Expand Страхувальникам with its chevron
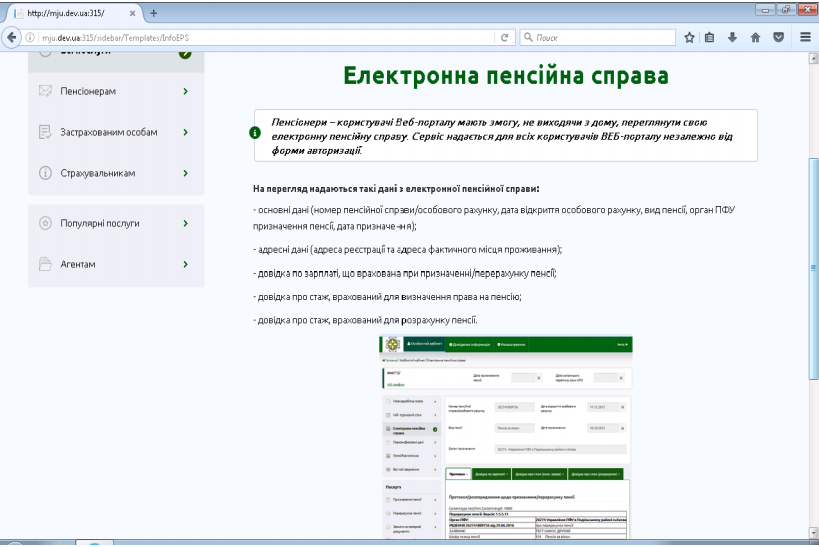819x547 pixels. click(185, 173)
